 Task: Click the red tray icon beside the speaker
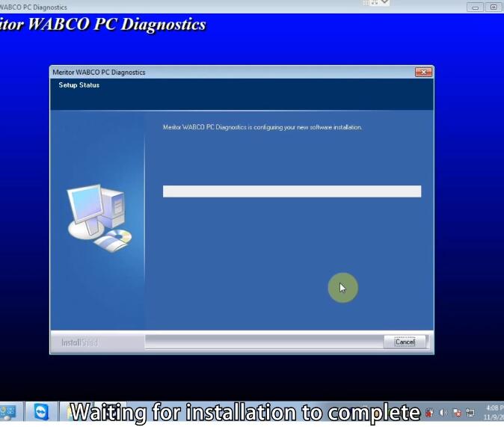430,412
